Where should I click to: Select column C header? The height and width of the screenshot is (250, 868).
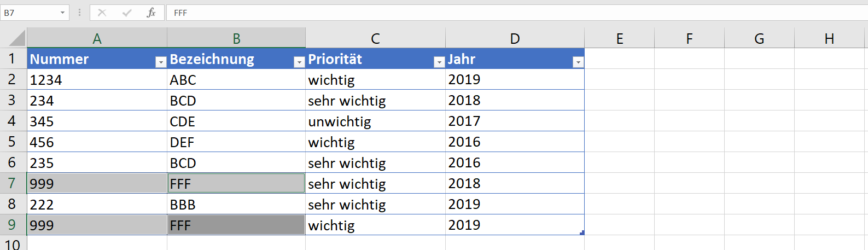[x=375, y=38]
